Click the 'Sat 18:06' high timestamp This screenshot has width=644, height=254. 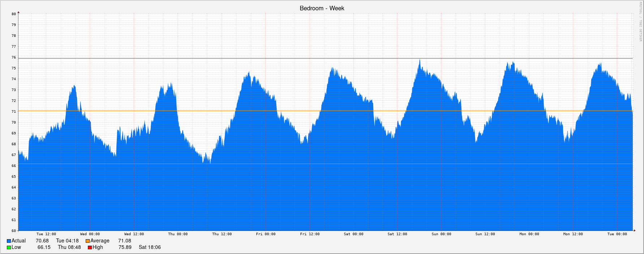[x=150, y=247]
